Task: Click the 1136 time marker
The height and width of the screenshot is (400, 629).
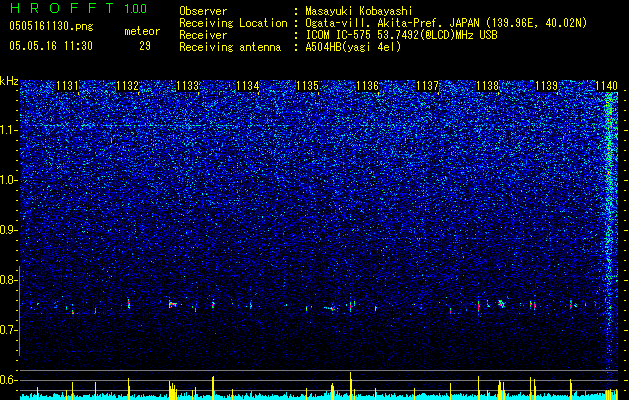Action: coord(367,86)
